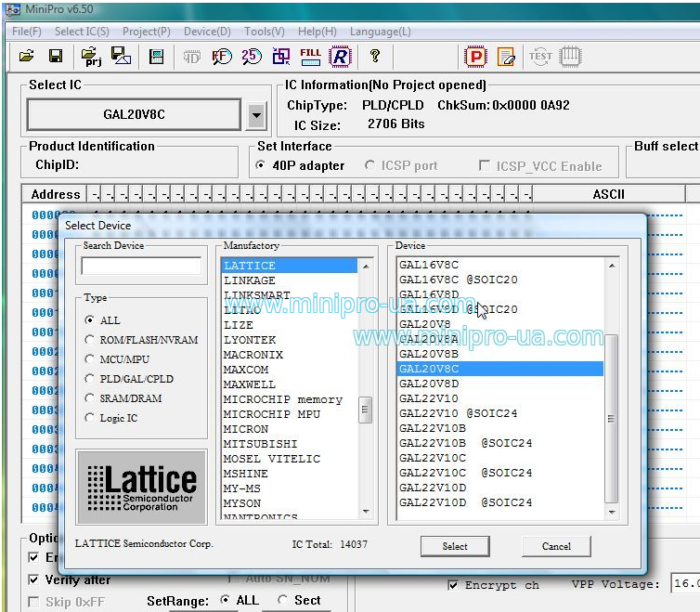Select GAL22V10 @SOIC24 in Device list
Image resolution: width=700 pixels, height=612 pixels.
500,412
